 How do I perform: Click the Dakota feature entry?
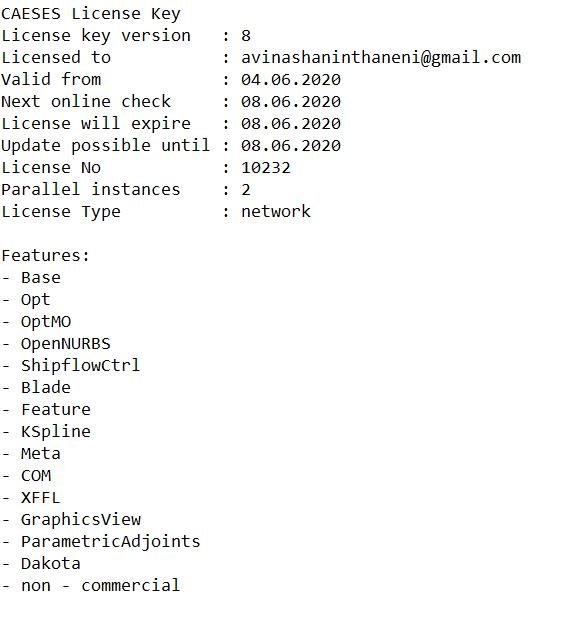(51, 564)
